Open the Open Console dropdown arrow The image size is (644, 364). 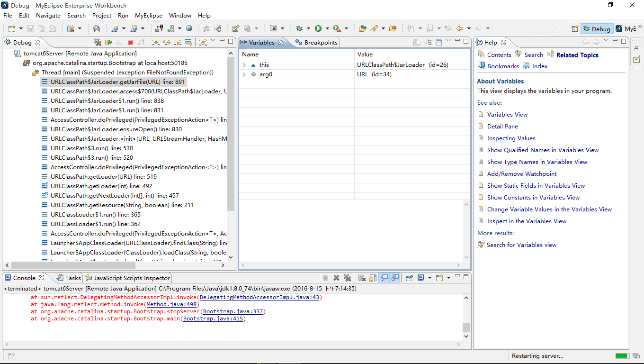(x=448, y=278)
